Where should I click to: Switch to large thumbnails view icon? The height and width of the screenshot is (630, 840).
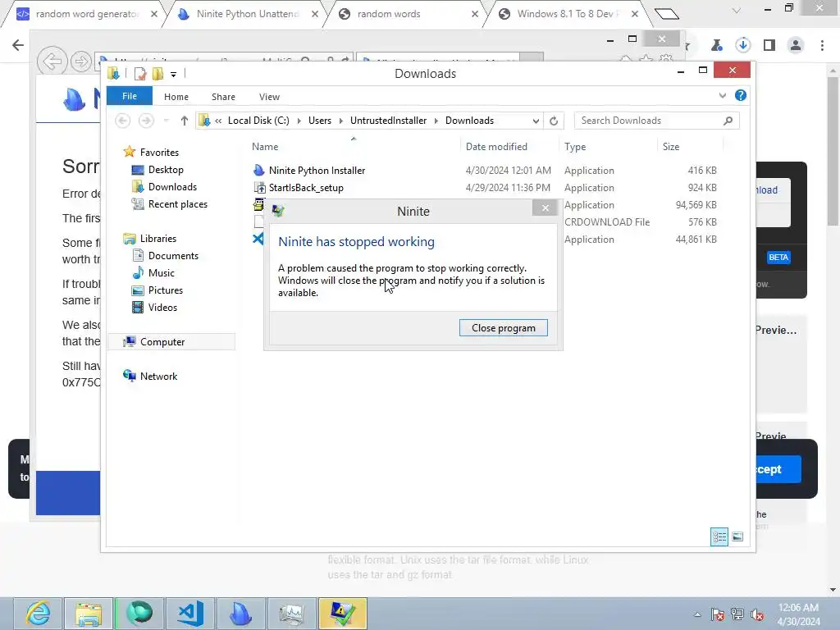pyautogui.click(x=737, y=536)
